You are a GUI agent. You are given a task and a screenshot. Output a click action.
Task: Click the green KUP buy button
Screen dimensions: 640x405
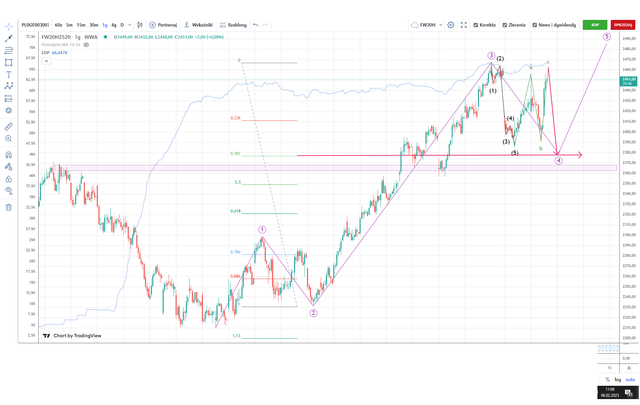click(x=595, y=25)
